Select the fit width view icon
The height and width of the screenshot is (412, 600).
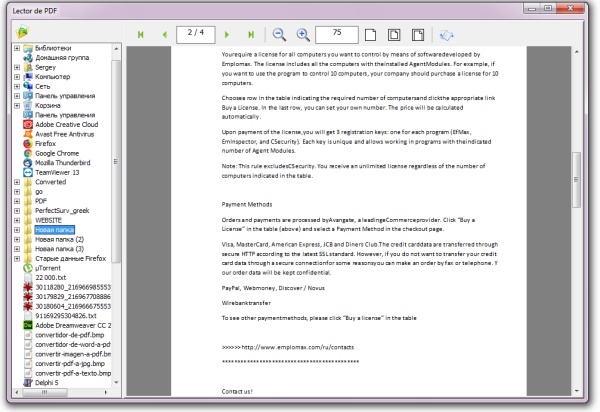[418, 35]
